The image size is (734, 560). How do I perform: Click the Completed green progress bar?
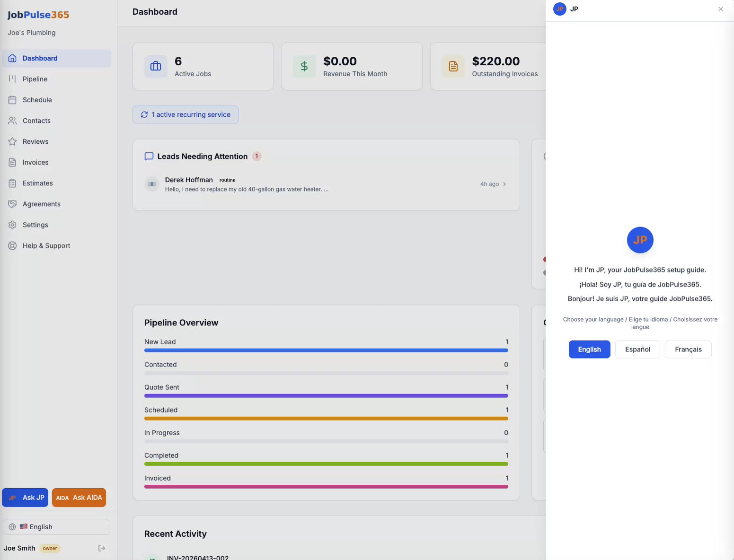(326, 464)
